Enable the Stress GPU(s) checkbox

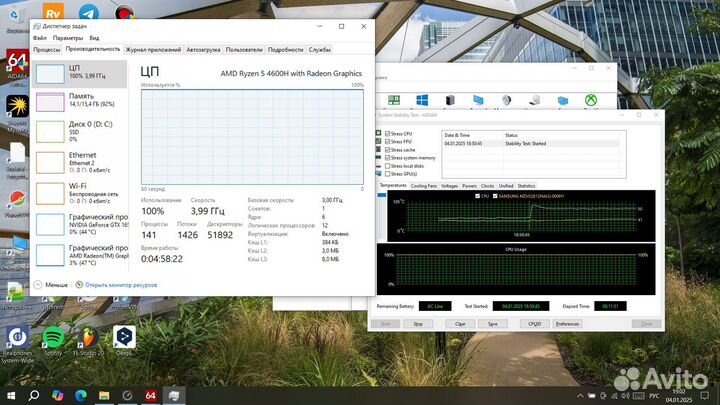pos(386,174)
